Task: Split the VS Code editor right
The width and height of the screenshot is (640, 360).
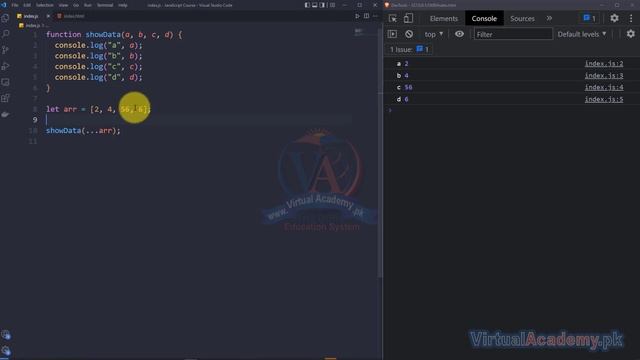Action: [366, 16]
